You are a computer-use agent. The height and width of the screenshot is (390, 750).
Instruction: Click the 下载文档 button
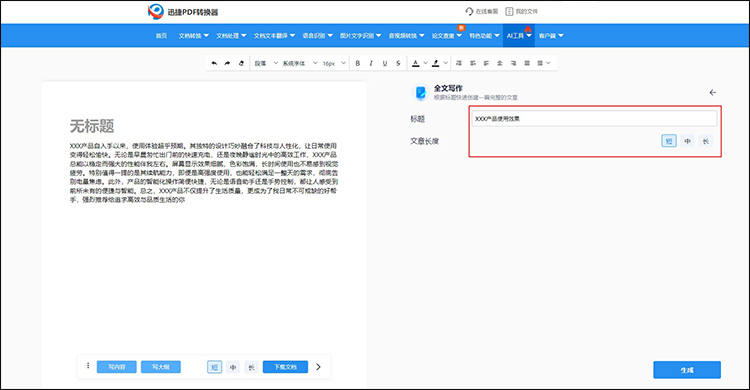pyautogui.click(x=285, y=367)
